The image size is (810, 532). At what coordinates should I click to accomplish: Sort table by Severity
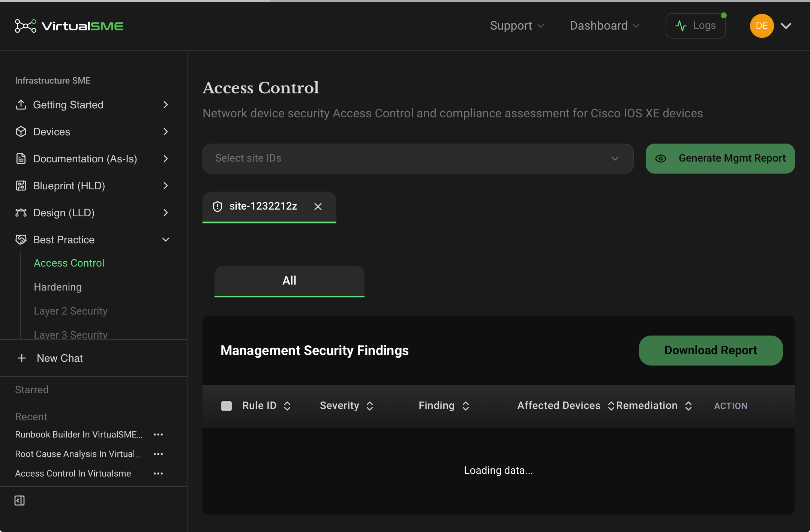click(x=370, y=406)
